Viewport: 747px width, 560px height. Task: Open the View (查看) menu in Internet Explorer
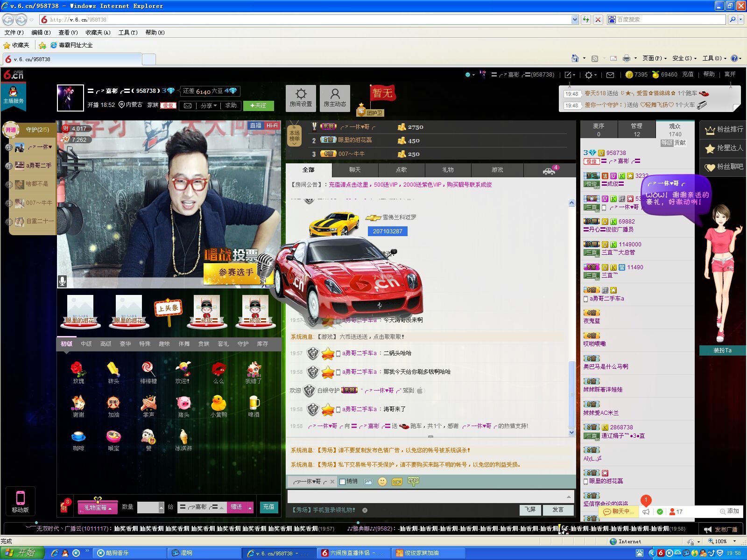point(68,33)
